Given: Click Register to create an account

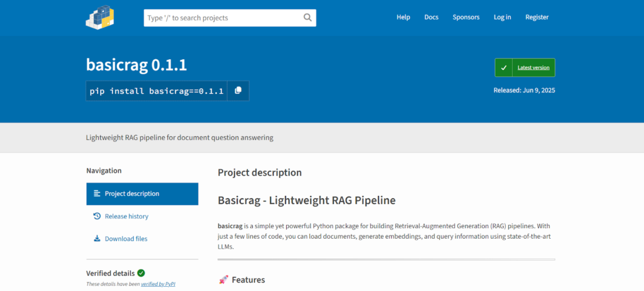Looking at the screenshot, I should click(537, 18).
